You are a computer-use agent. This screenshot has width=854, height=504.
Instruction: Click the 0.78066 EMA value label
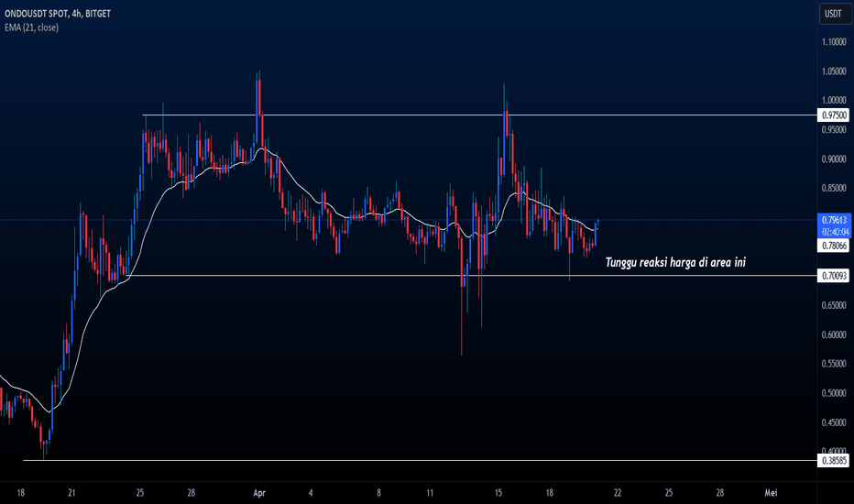click(834, 246)
